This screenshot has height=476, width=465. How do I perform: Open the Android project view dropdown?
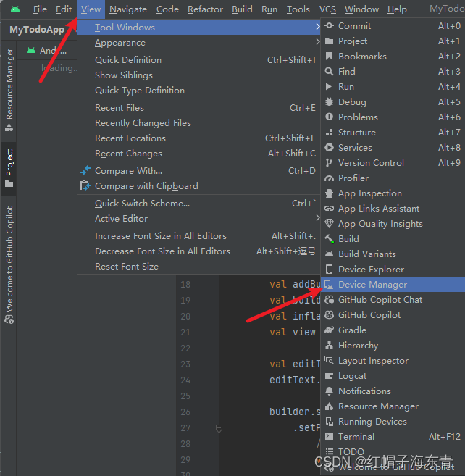(47, 51)
